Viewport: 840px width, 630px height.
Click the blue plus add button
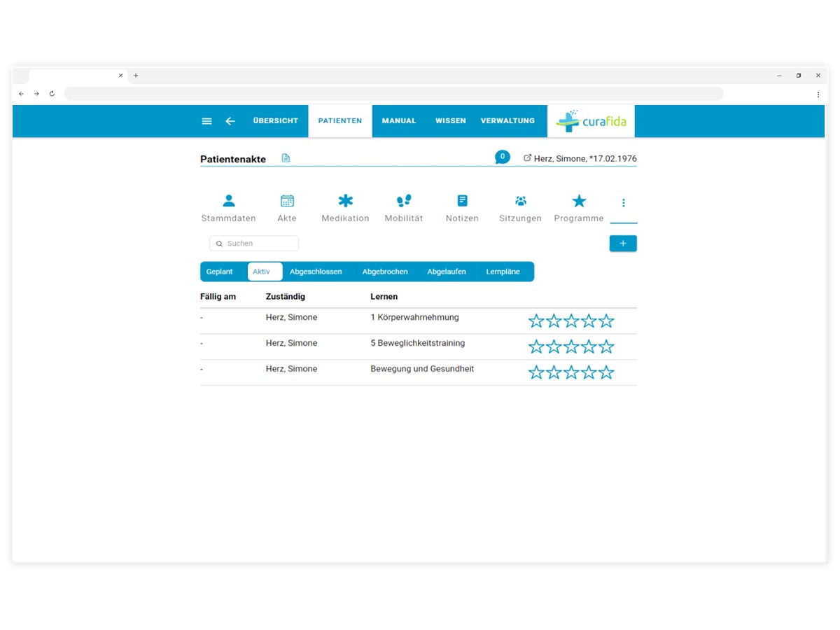coord(623,244)
